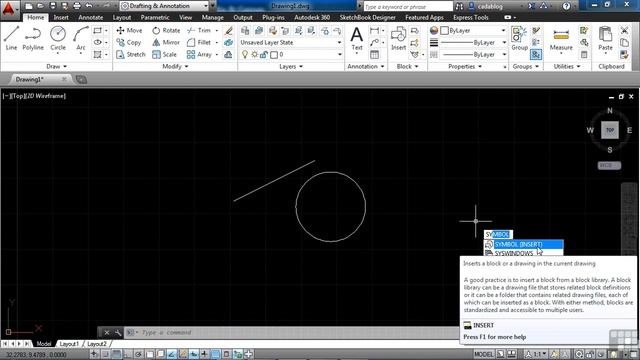Click the customize wrench icon in command line
The height and width of the screenshot is (360, 640).
[x=118, y=333]
